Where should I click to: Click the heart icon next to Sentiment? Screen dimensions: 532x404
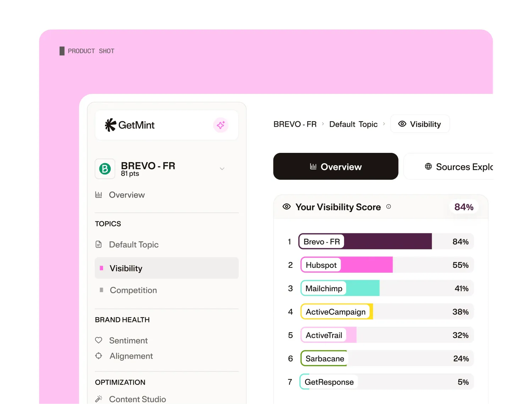click(x=99, y=340)
